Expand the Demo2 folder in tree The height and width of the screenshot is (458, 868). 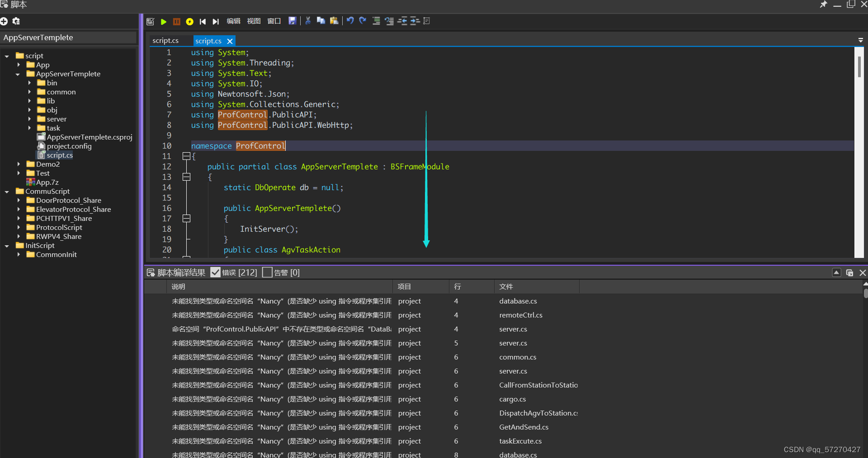click(19, 164)
